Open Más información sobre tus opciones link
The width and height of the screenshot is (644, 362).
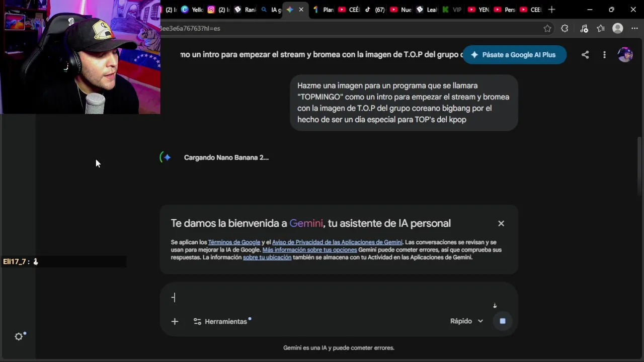309,250
